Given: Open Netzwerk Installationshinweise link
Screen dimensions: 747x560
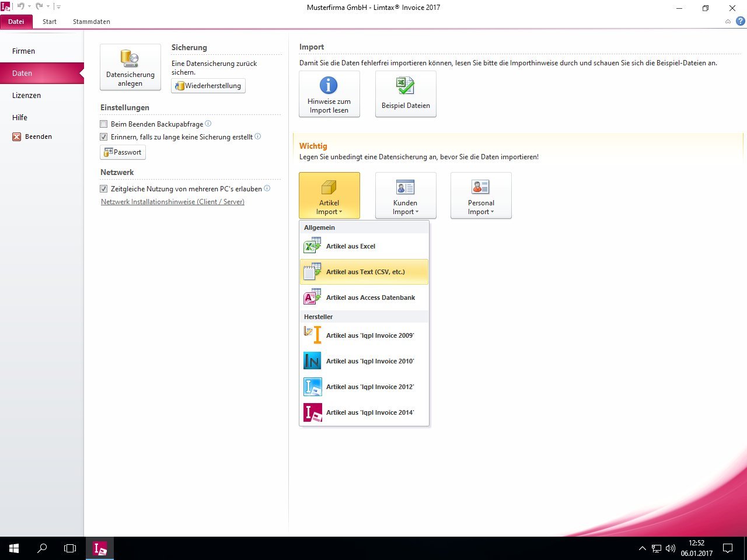Looking at the screenshot, I should (x=172, y=202).
